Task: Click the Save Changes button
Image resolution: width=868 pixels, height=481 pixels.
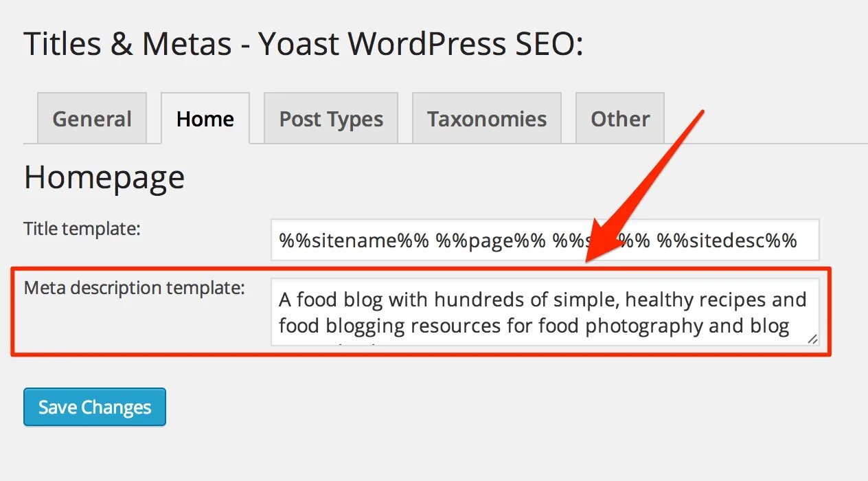Action: [95, 407]
